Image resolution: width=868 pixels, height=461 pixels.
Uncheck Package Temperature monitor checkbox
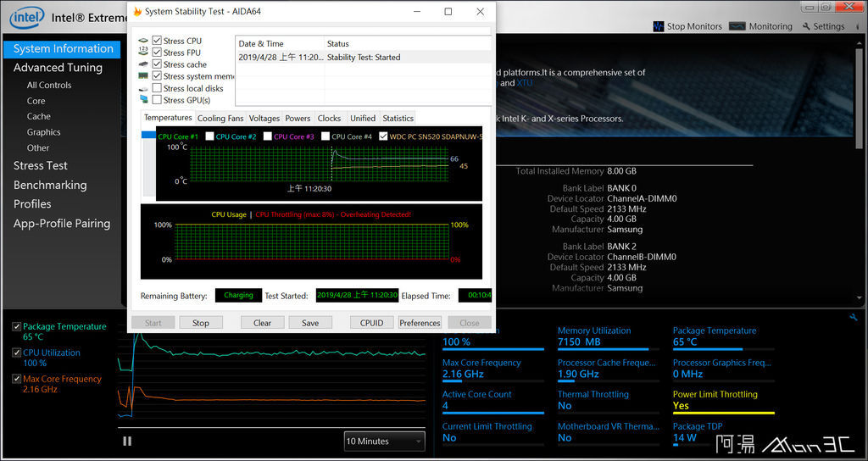(17, 326)
